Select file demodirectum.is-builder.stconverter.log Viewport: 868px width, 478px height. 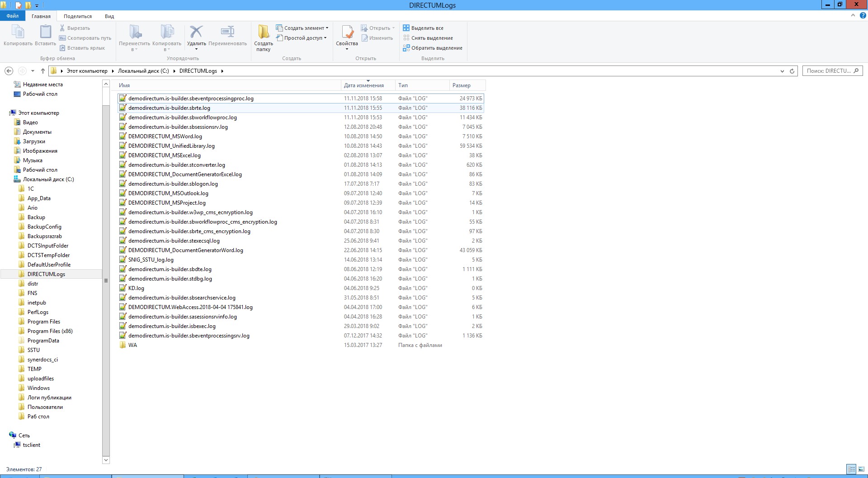pos(176,165)
